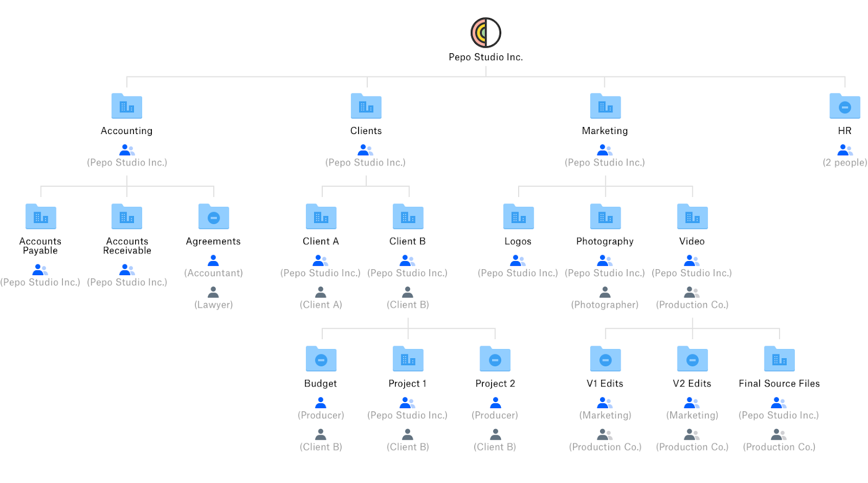Open the Video folder icon
868x483 pixels.
coord(692,216)
